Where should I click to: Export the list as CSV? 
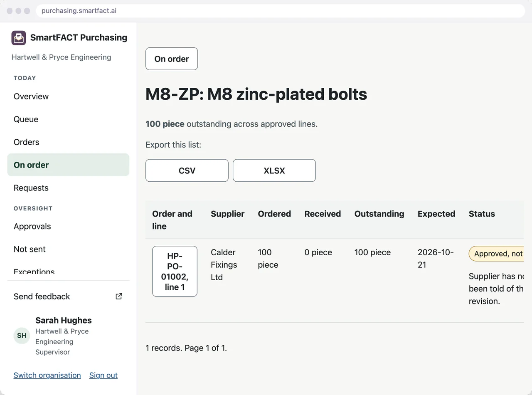(x=187, y=170)
